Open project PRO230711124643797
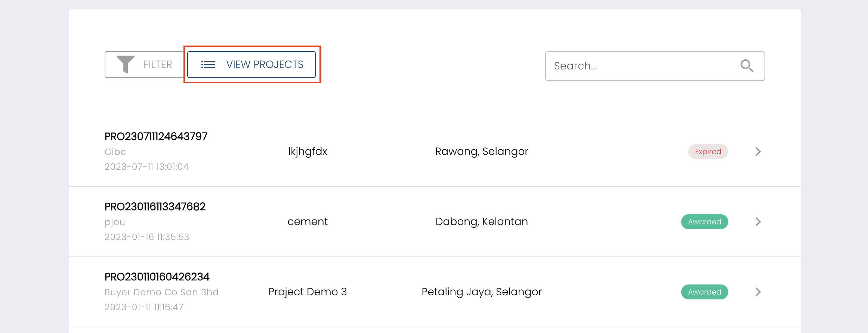This screenshot has width=868, height=333. click(156, 137)
